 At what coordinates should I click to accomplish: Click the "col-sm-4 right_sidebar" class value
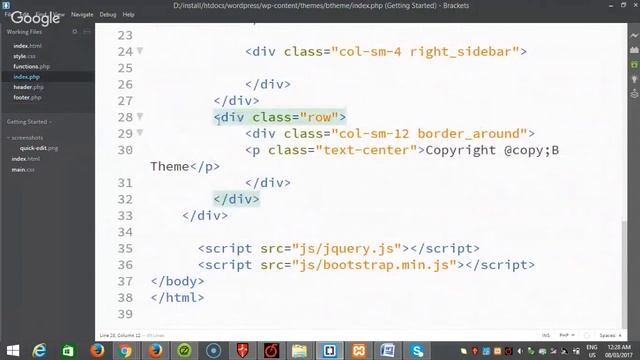tap(425, 52)
